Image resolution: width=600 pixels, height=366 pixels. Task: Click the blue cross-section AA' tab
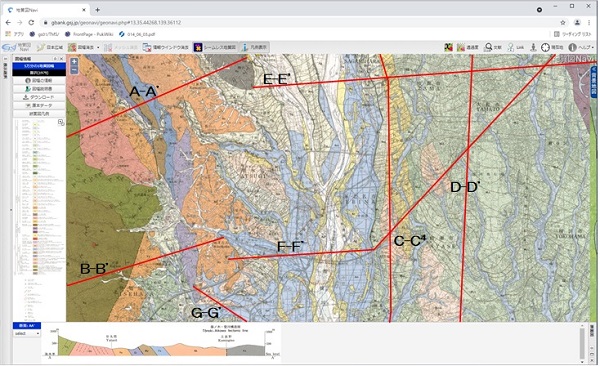point(27,326)
